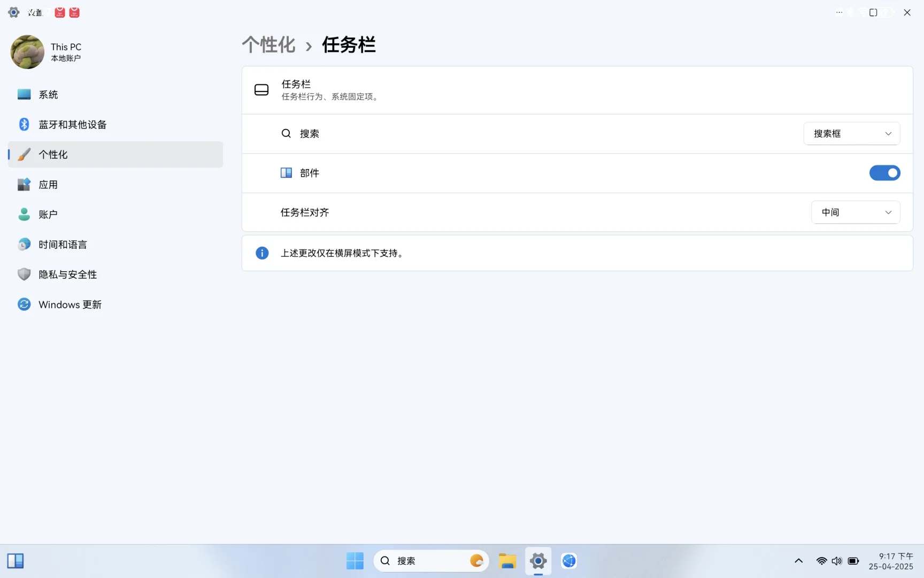This screenshot has height=578, width=924.
Task: Check battery status in the system tray
Action: [x=853, y=561]
